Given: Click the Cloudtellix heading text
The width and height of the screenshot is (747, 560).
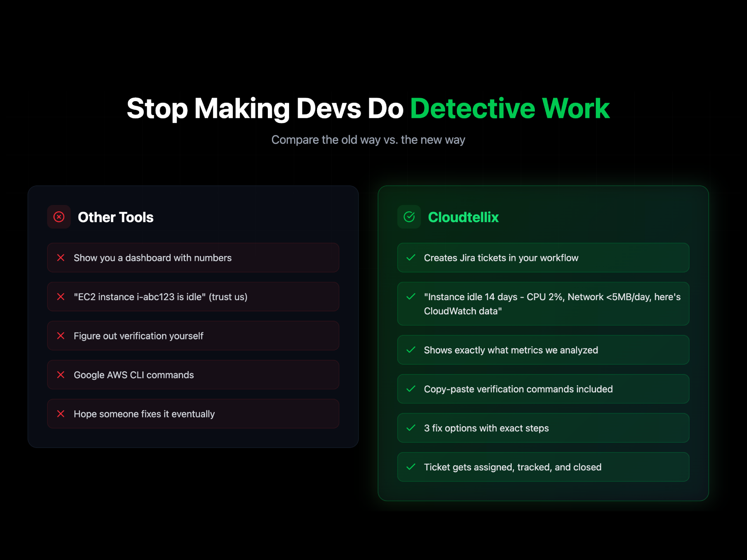Looking at the screenshot, I should tap(463, 217).
